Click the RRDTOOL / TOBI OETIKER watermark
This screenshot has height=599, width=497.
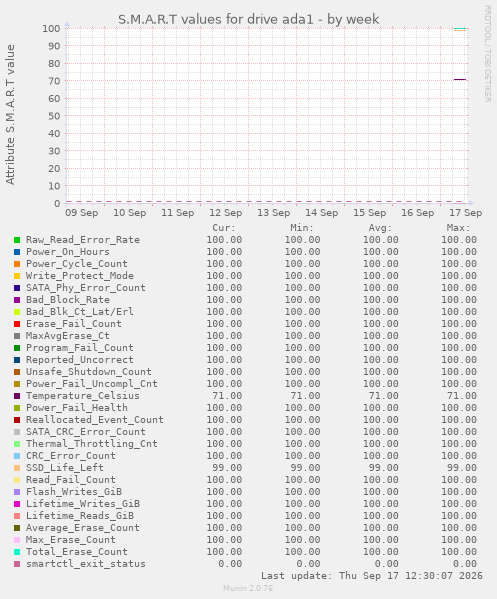coord(488,53)
